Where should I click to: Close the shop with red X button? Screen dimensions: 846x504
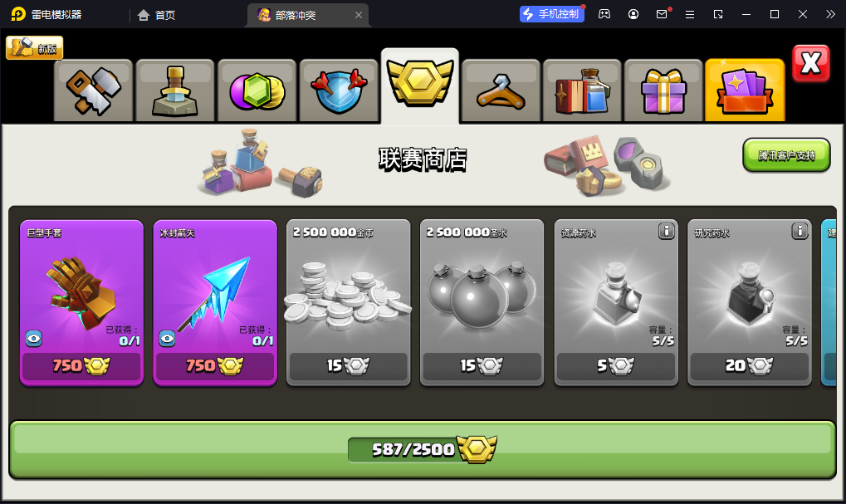pos(811,64)
